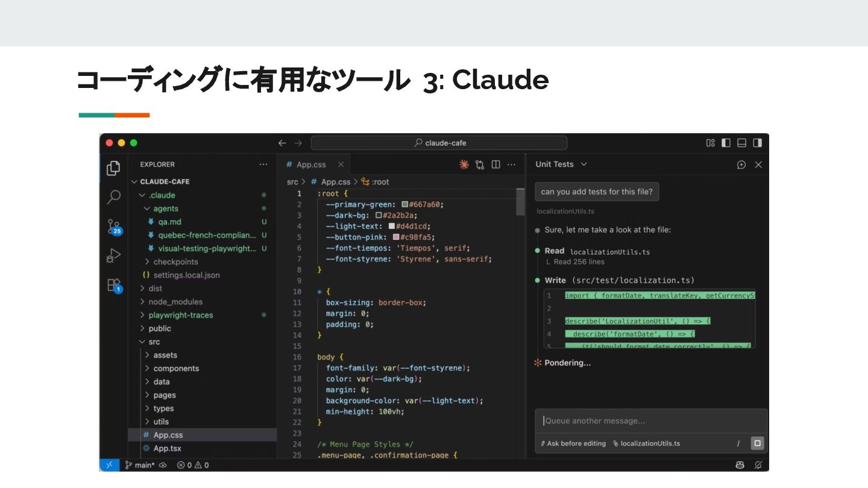Expand the pages folder

(203, 395)
